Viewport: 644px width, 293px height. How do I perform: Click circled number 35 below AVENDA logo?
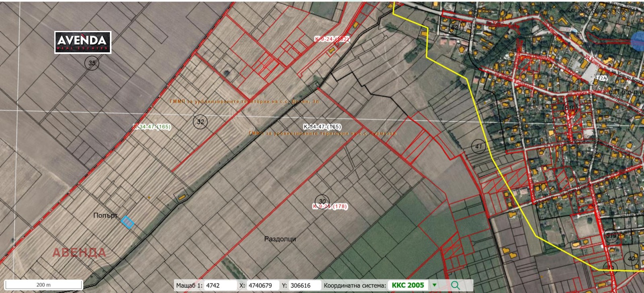pyautogui.click(x=92, y=63)
